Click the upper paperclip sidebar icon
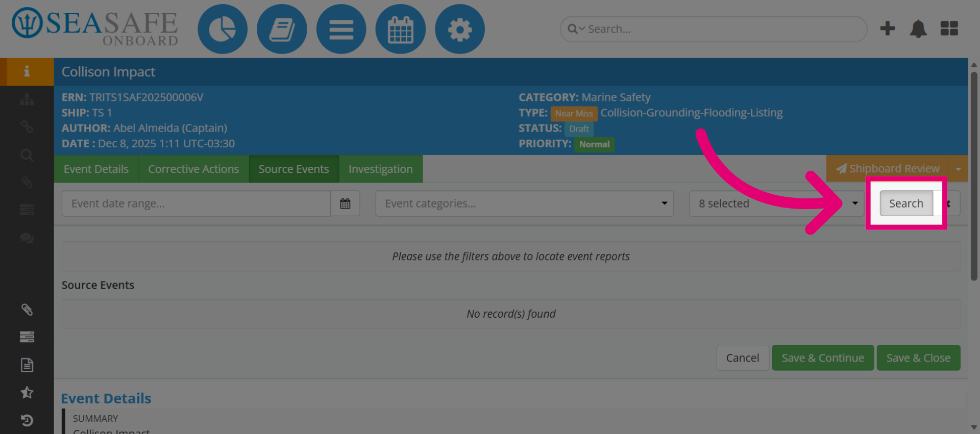 [x=27, y=183]
